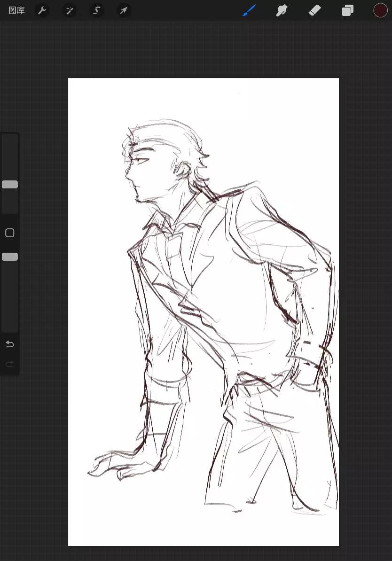Click the brush size slider handle

(x=10, y=184)
